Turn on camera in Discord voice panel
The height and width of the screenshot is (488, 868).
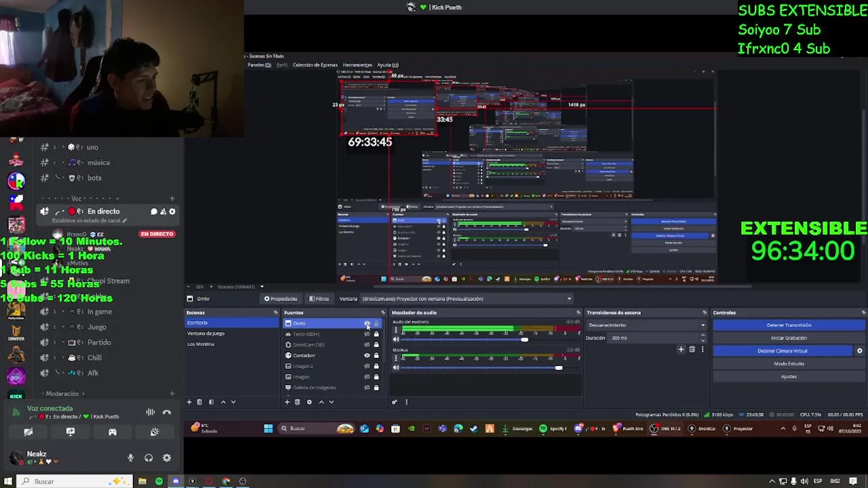tap(28, 432)
